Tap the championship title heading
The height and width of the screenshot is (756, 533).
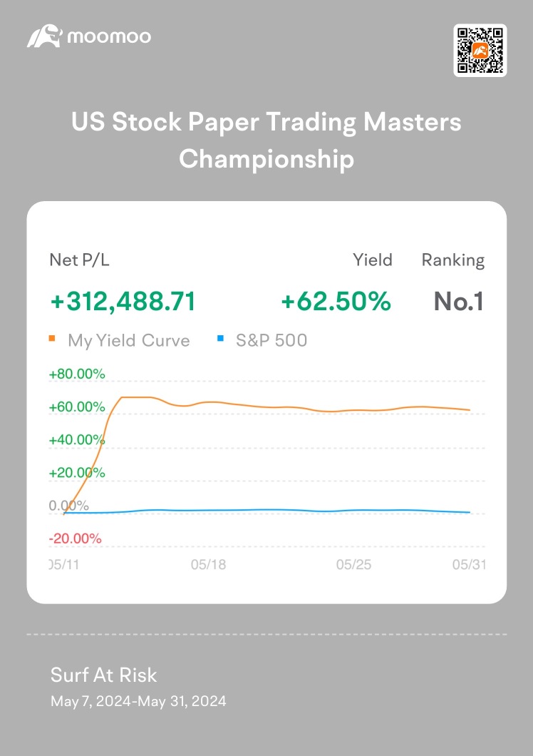[266, 140]
